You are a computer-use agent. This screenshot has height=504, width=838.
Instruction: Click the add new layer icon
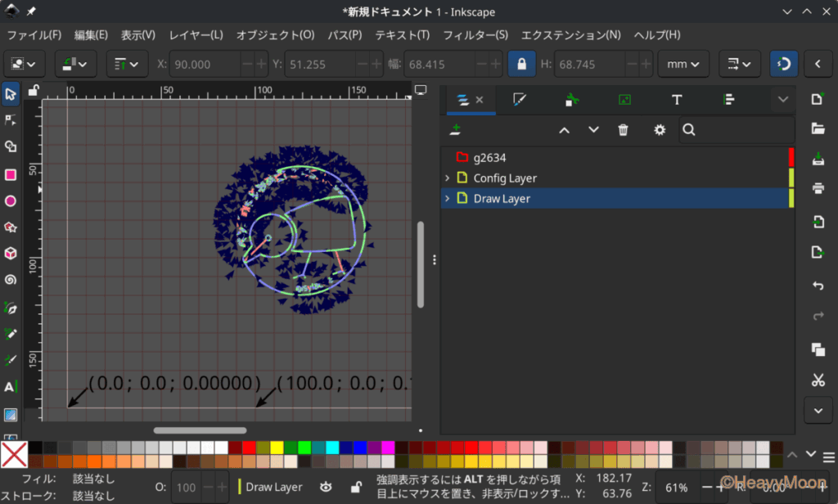(x=456, y=130)
